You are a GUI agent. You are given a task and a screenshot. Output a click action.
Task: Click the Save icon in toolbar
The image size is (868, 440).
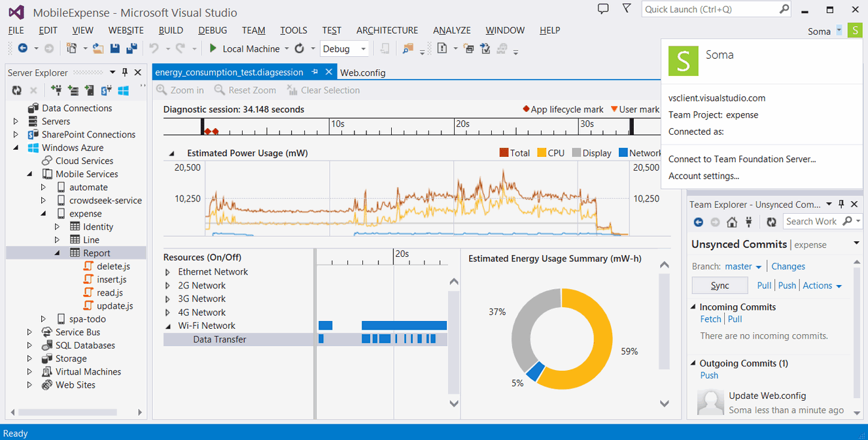pyautogui.click(x=115, y=48)
